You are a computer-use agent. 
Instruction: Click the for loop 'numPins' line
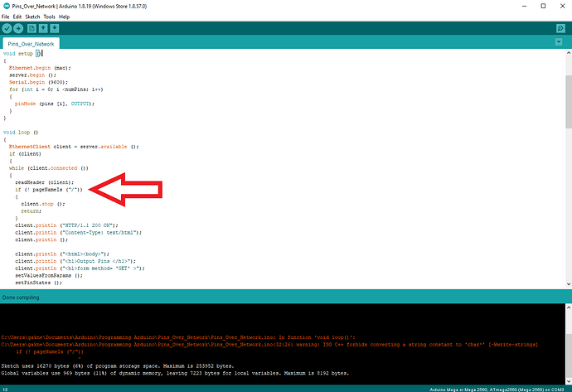(x=56, y=90)
